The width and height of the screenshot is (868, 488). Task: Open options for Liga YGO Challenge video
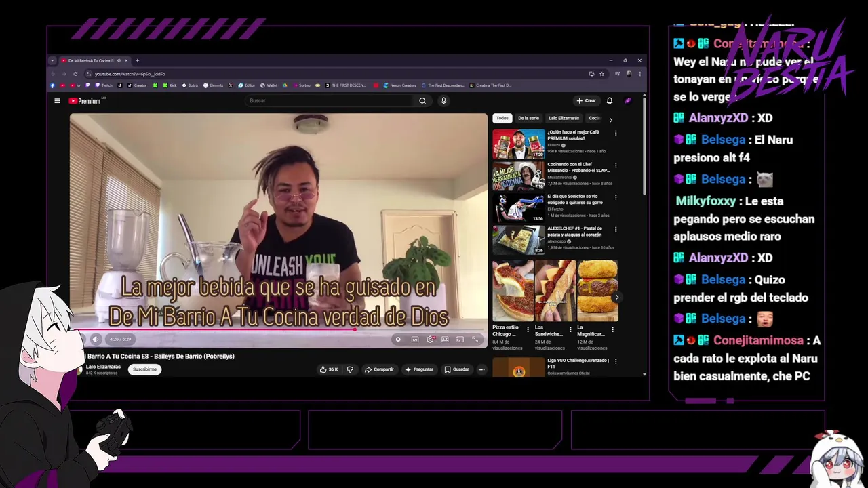click(616, 361)
